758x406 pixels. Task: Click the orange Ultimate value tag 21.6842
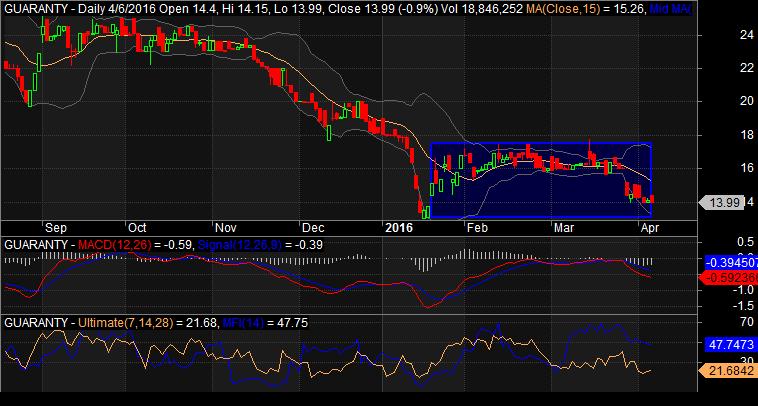[731, 371]
